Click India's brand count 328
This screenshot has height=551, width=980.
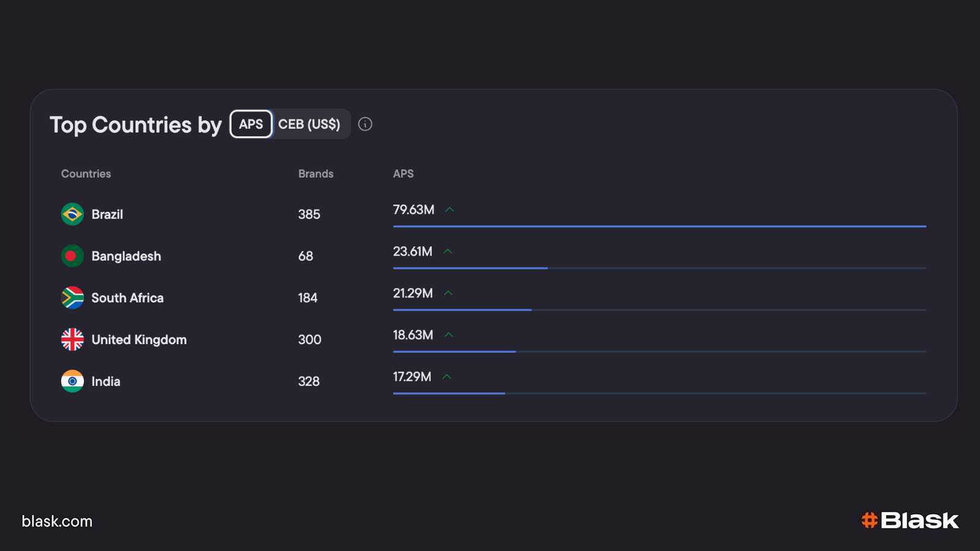(309, 381)
